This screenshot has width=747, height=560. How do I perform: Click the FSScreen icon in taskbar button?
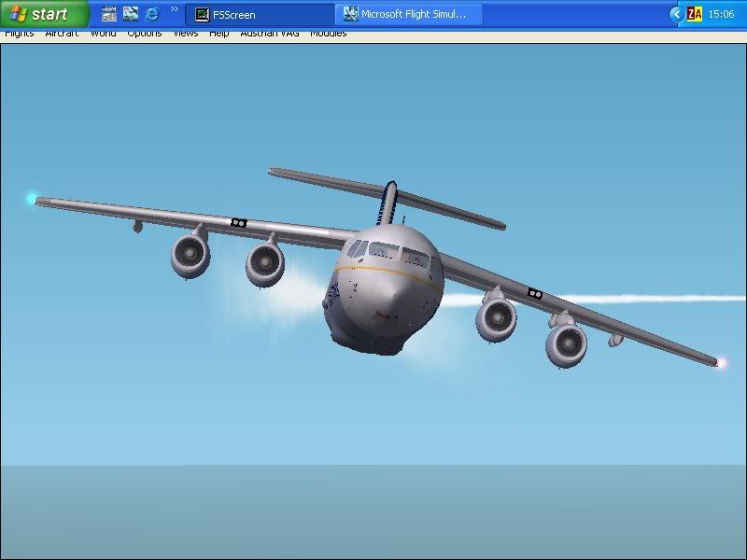(x=202, y=14)
